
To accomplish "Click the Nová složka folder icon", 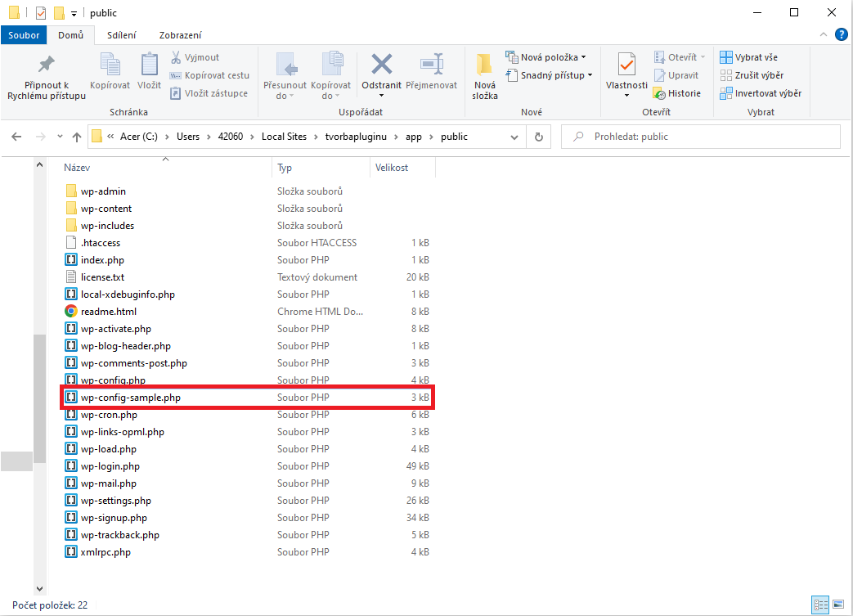I will point(485,65).
